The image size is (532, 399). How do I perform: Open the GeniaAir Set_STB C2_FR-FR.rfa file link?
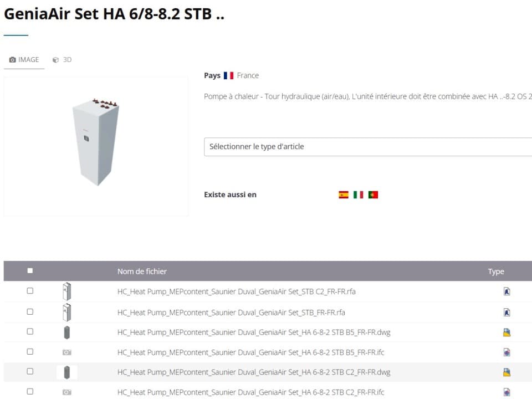click(x=237, y=291)
